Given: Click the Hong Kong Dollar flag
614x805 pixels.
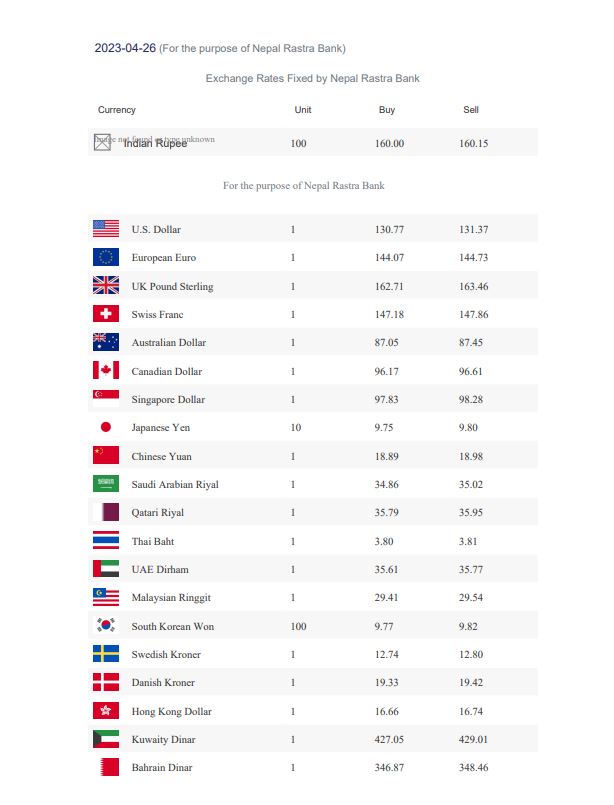Looking at the screenshot, I should click(x=106, y=711).
